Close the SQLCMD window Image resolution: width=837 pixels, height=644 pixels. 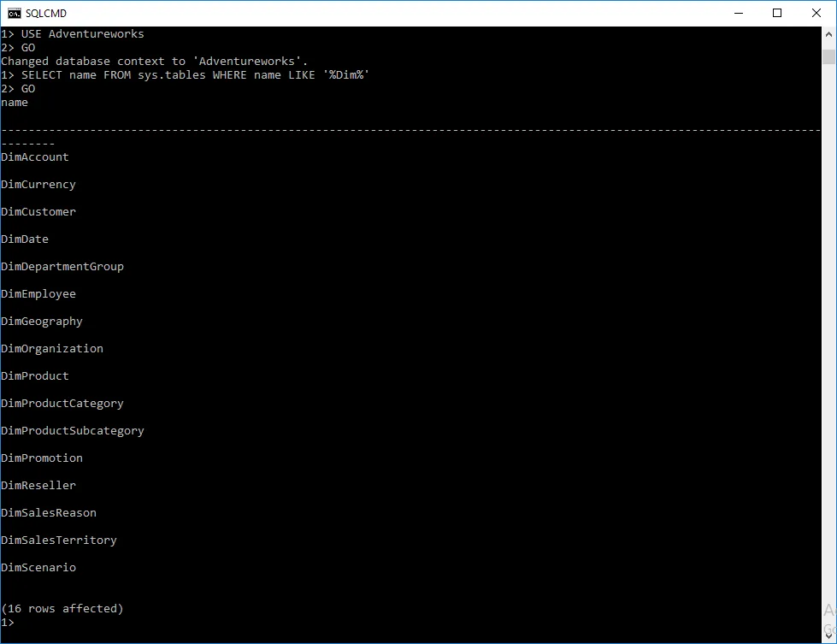816,13
